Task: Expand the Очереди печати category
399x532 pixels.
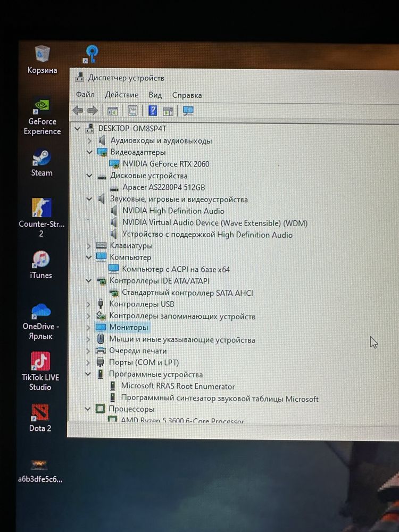Action: (x=88, y=351)
